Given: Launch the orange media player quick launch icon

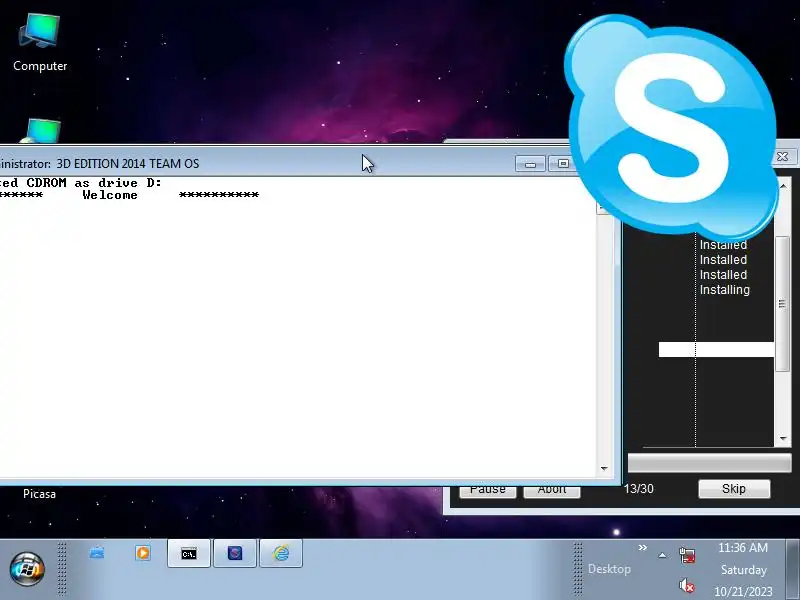Looking at the screenshot, I should coord(143,553).
